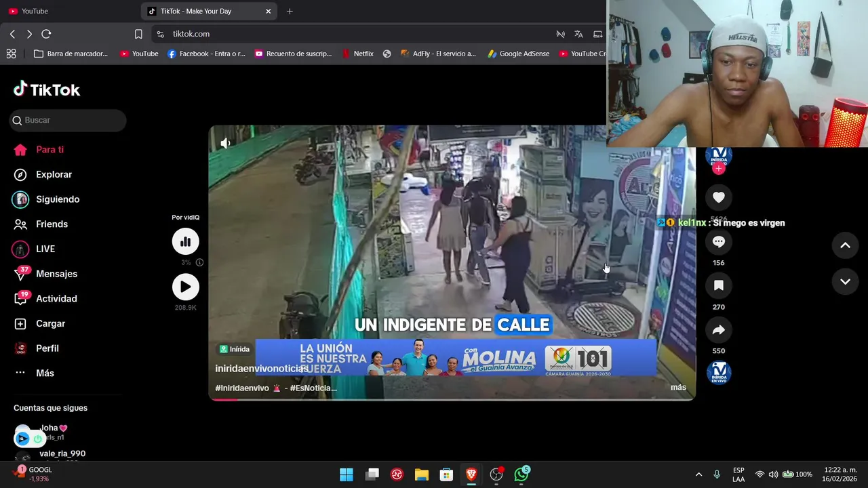The width and height of the screenshot is (868, 488).
Task: Open Facebook bookmark
Action: tap(206, 54)
